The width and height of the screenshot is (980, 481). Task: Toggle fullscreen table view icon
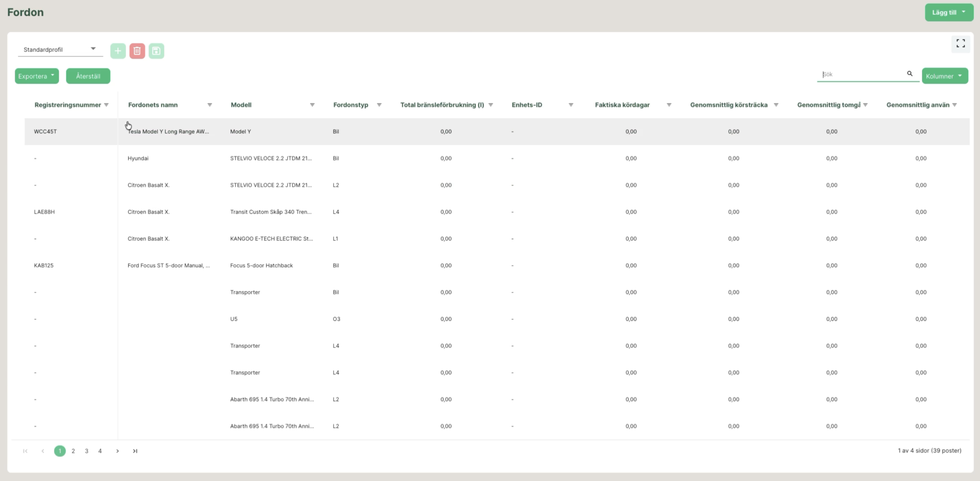960,43
